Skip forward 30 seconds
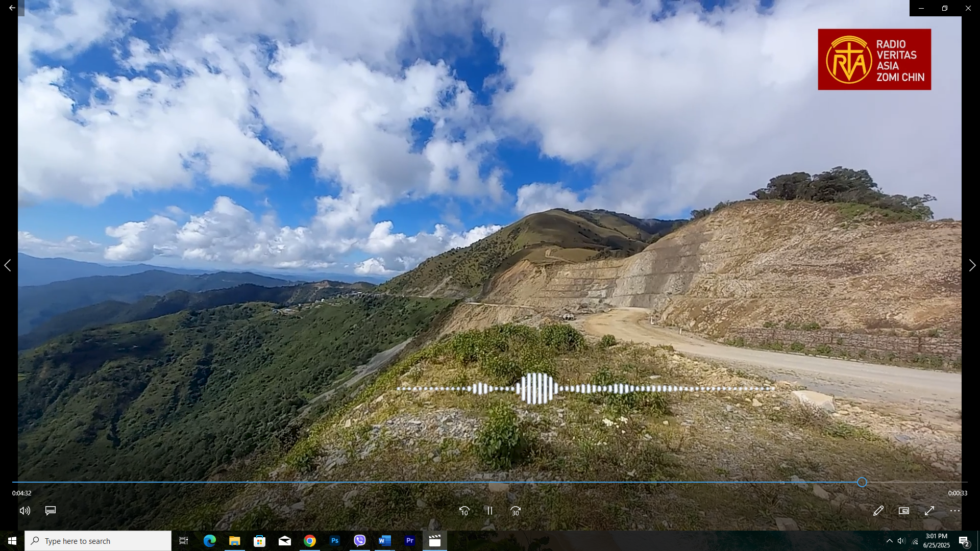980x551 pixels. [x=516, y=511]
